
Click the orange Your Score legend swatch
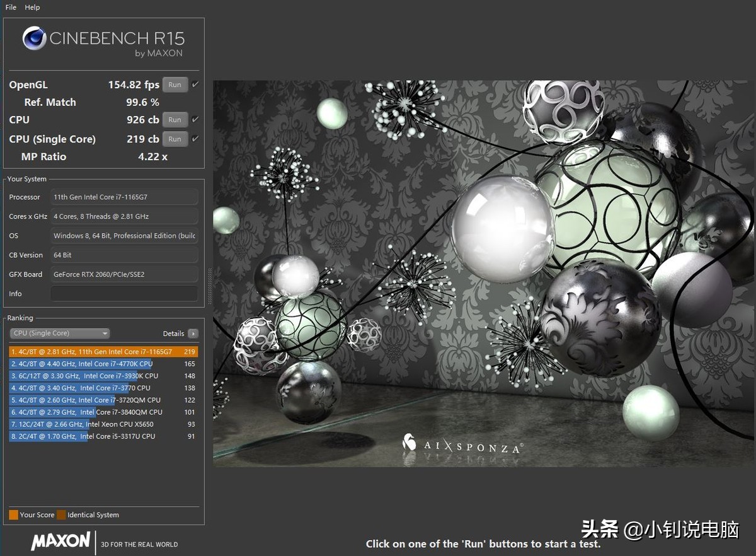[13, 515]
